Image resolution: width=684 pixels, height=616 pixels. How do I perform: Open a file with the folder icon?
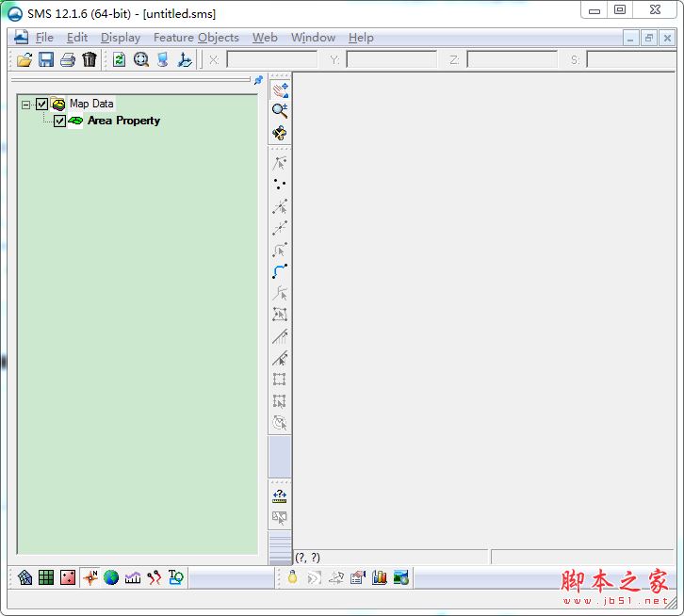24,59
